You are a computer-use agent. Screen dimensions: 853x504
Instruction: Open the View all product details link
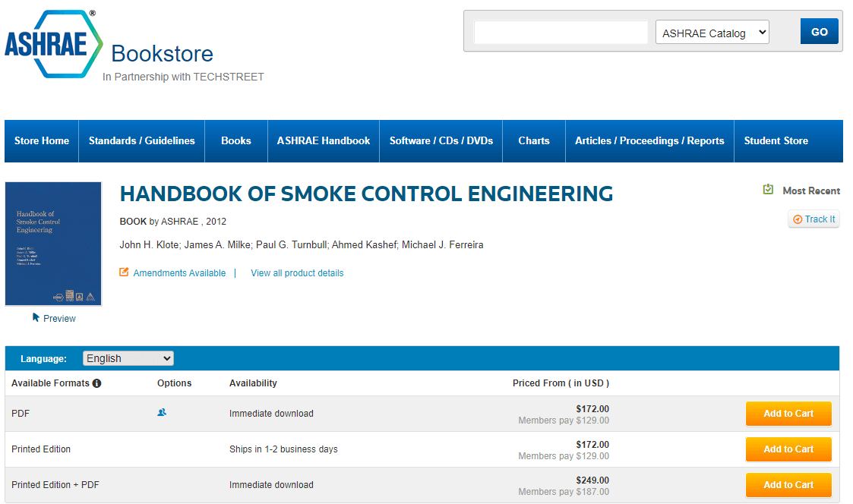click(x=297, y=272)
